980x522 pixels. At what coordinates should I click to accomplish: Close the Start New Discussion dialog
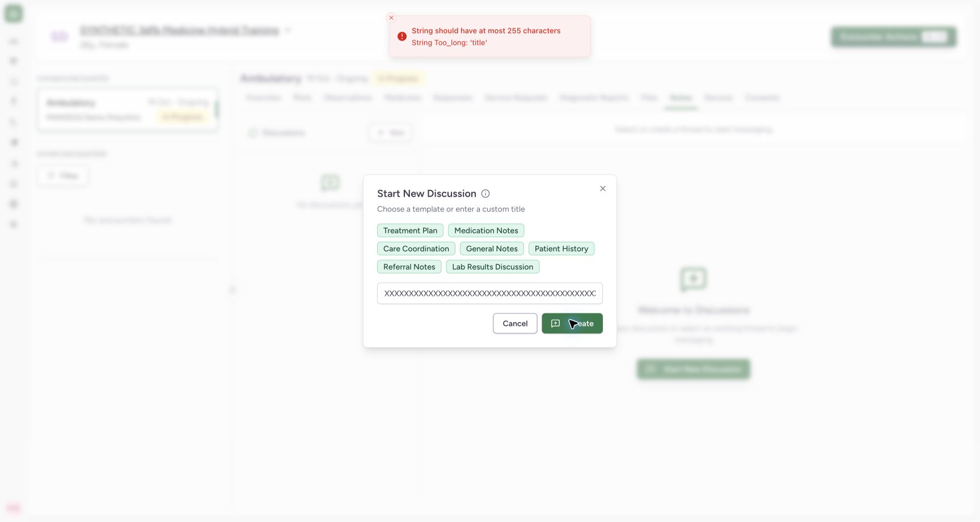coord(603,189)
